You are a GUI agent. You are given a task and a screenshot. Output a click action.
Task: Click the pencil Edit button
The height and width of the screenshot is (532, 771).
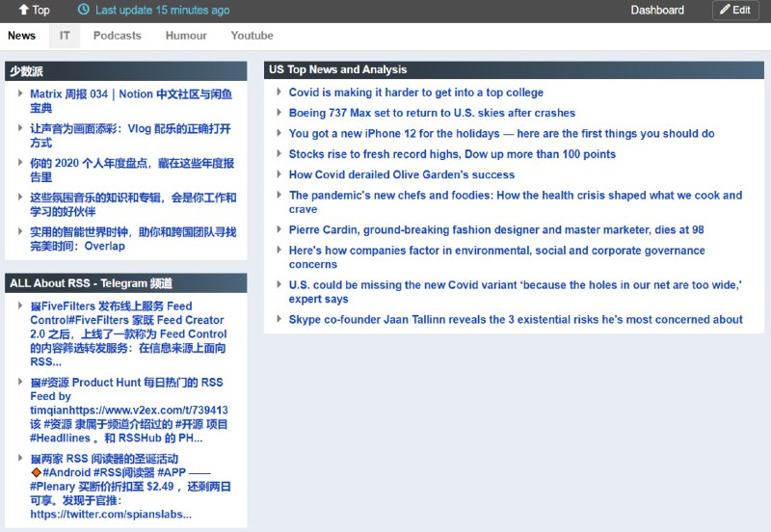734,10
